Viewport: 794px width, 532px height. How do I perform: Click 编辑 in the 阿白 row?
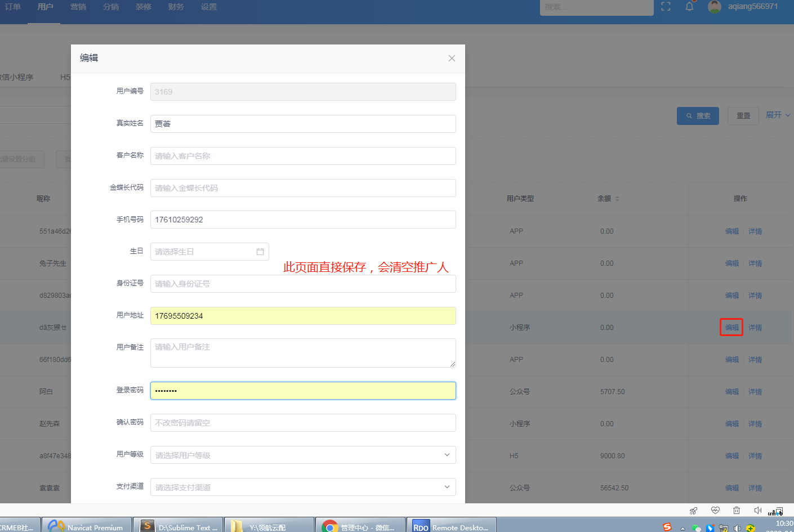point(732,392)
